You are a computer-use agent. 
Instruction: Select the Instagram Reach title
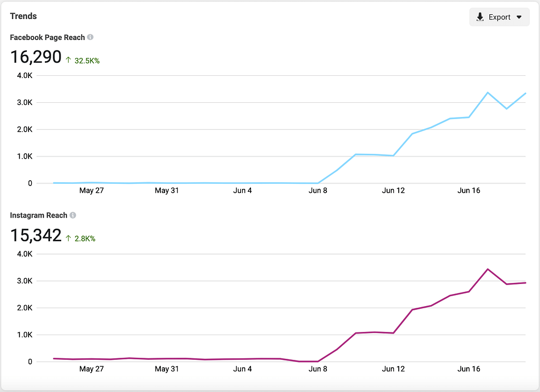38,215
